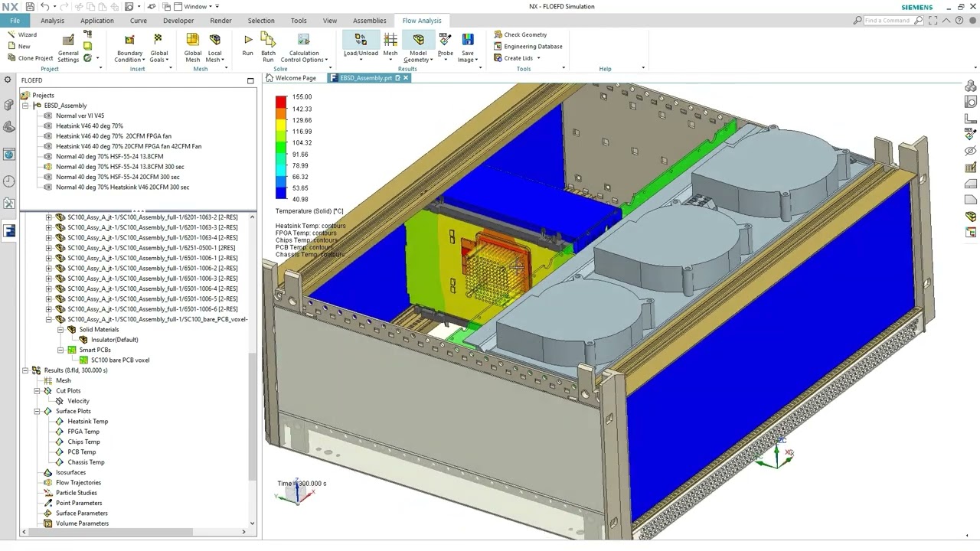Open Batch Run
The image size is (980, 551).
[268, 47]
